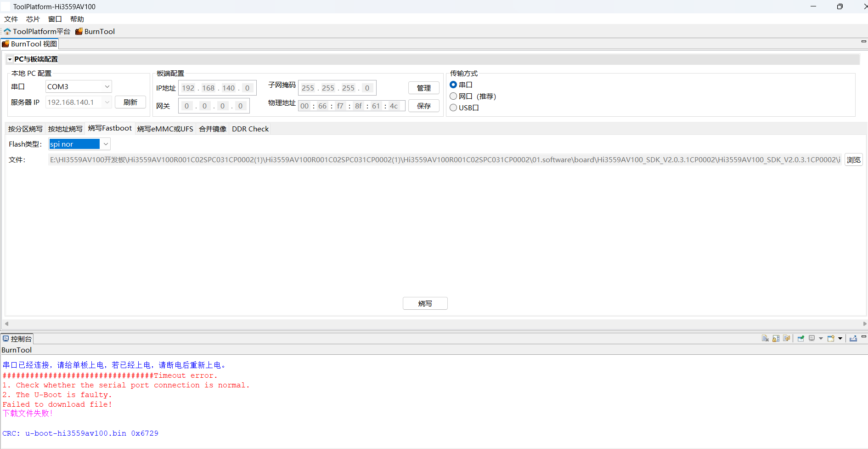Open the 窗口 menu
The height and width of the screenshot is (449, 868).
pos(55,19)
